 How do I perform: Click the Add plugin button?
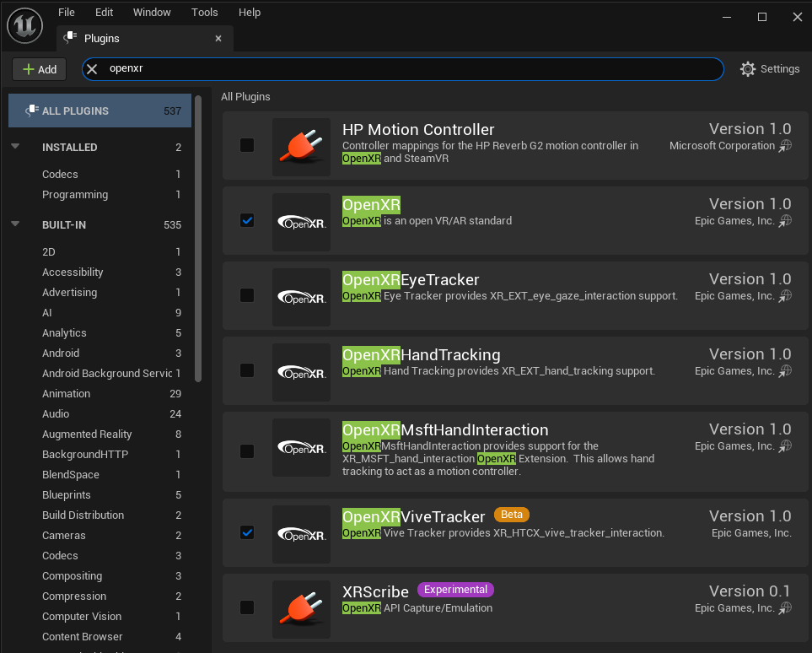click(x=40, y=69)
